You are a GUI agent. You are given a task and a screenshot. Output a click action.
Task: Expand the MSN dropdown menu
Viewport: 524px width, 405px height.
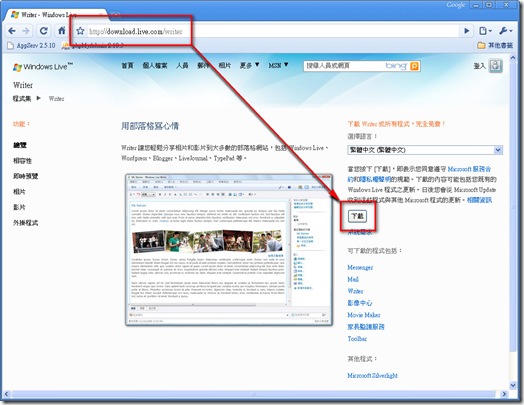[278, 65]
